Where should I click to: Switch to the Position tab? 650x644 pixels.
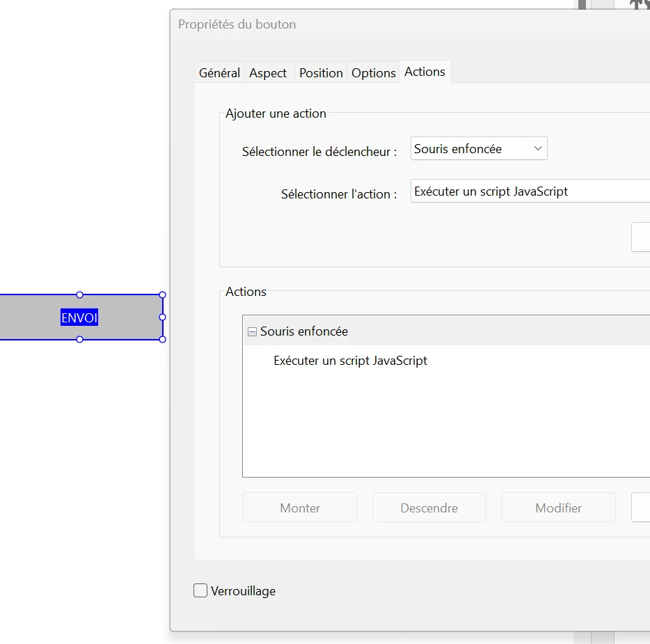coord(321,73)
